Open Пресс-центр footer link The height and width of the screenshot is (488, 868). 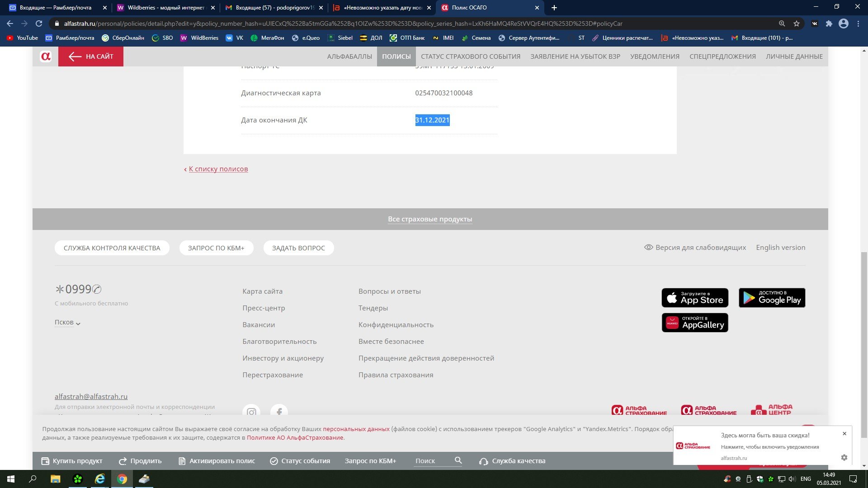pyautogui.click(x=264, y=308)
